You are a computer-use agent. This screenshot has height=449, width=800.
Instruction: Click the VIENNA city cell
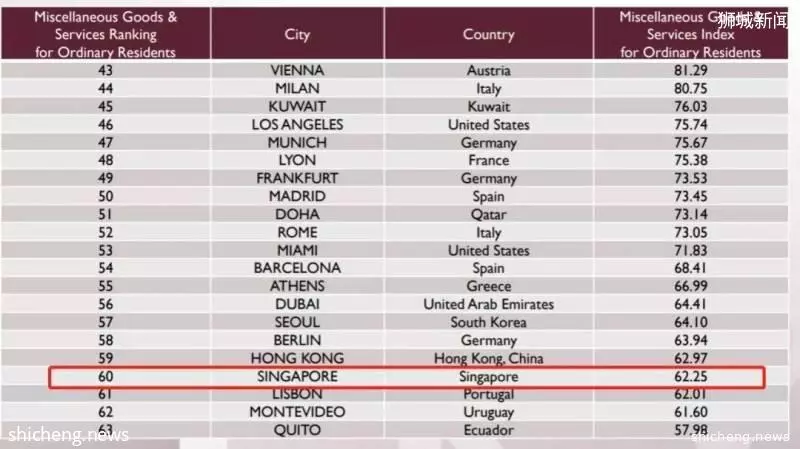(x=297, y=70)
